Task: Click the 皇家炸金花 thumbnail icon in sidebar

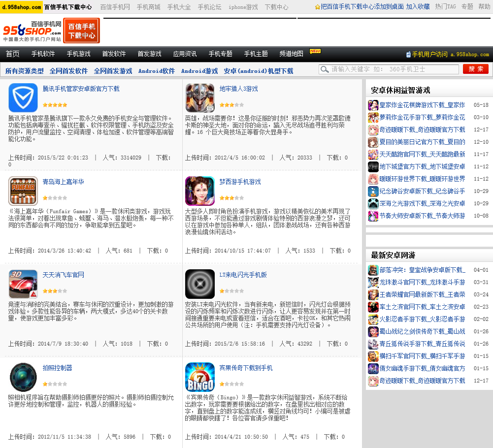Action: (373, 105)
